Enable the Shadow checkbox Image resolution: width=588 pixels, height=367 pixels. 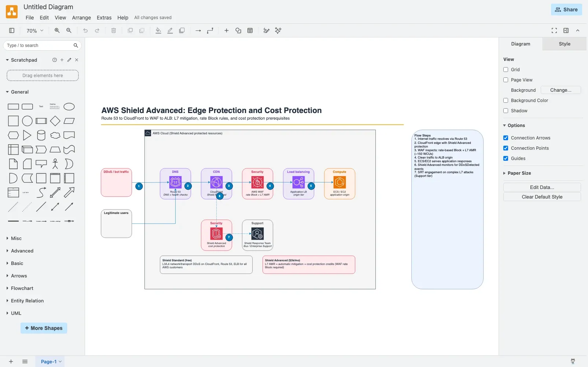(506, 111)
